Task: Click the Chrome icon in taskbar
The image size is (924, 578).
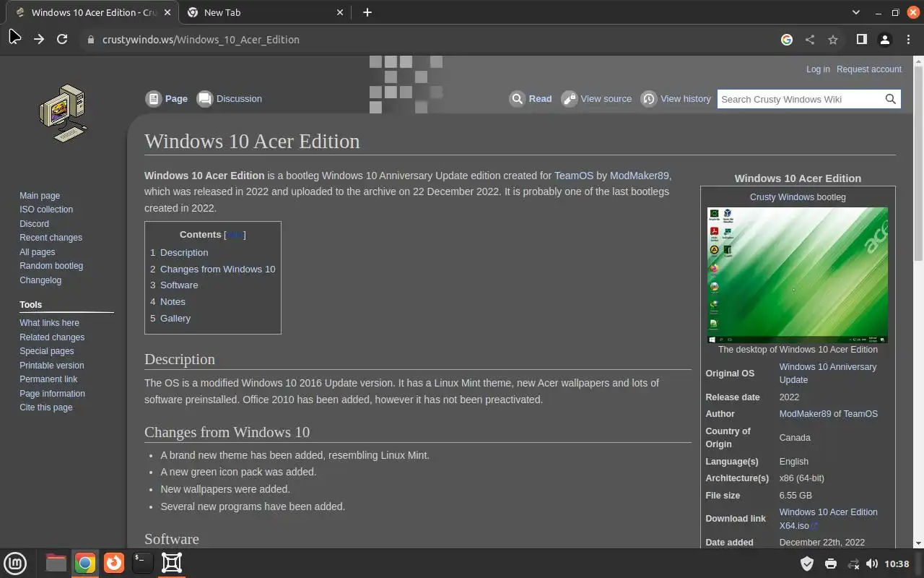Action: click(x=85, y=563)
